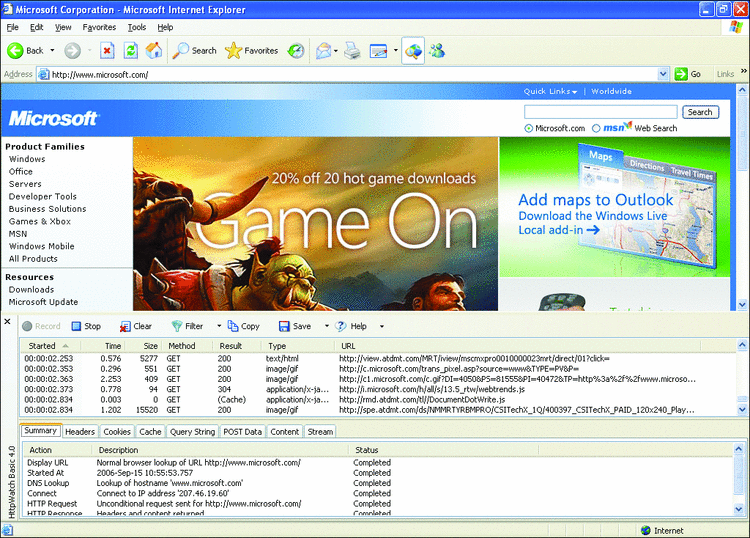
Task: Click the web page vertical scrollbar down arrow
Action: (742, 304)
